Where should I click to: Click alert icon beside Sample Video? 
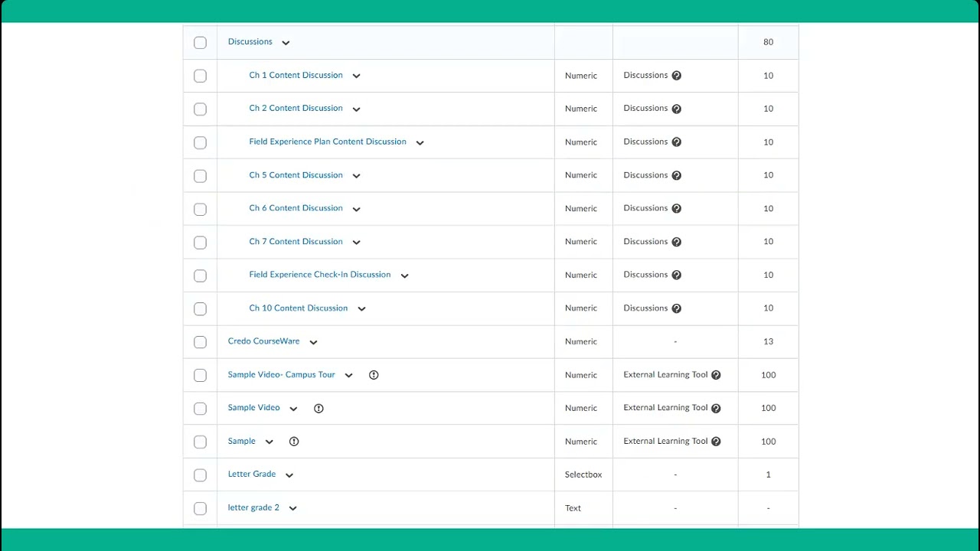(318, 408)
